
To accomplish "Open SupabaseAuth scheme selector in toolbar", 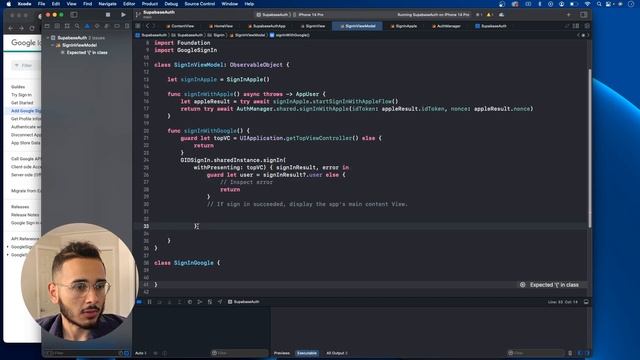I will (x=272, y=15).
